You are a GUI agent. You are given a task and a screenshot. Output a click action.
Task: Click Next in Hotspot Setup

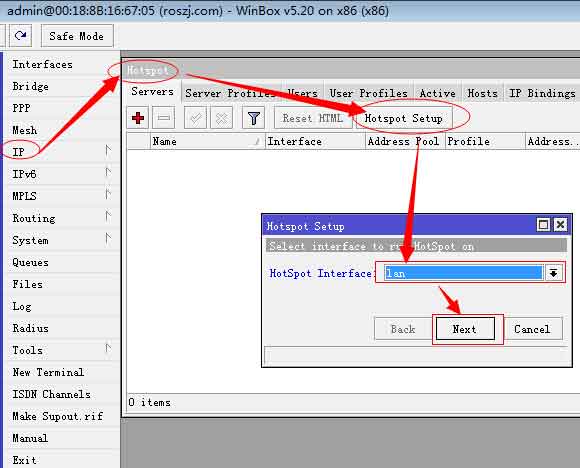tap(465, 329)
